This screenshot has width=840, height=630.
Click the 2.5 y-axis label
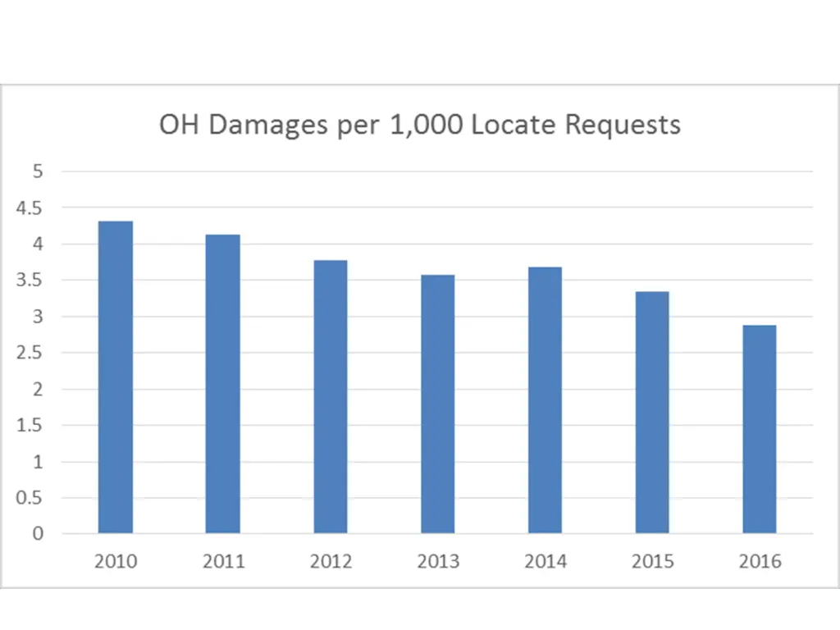[x=30, y=353]
